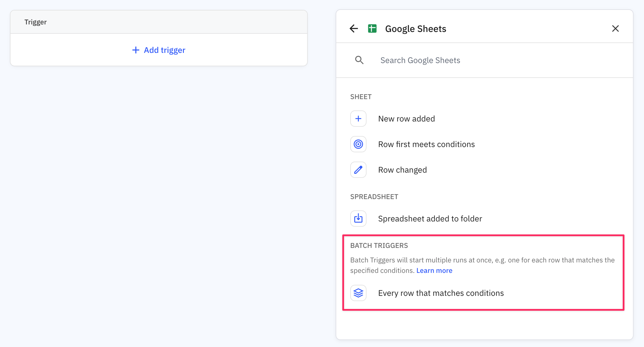This screenshot has height=347, width=644.
Task: Select the New row added plus icon
Action: [358, 119]
